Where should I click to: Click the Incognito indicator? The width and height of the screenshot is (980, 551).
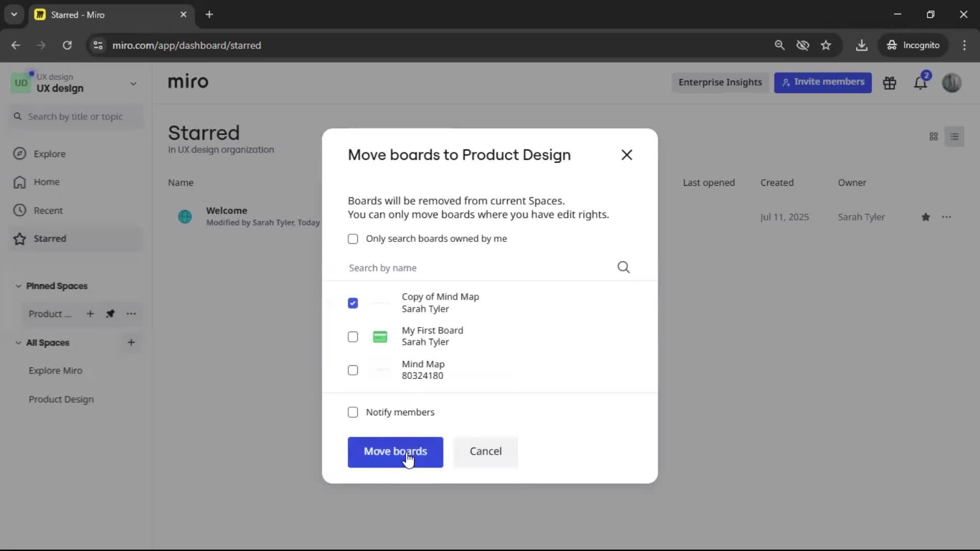(913, 45)
